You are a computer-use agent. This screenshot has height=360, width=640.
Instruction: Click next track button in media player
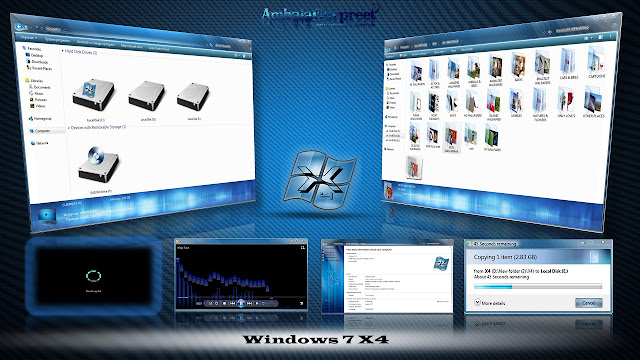click(x=249, y=303)
